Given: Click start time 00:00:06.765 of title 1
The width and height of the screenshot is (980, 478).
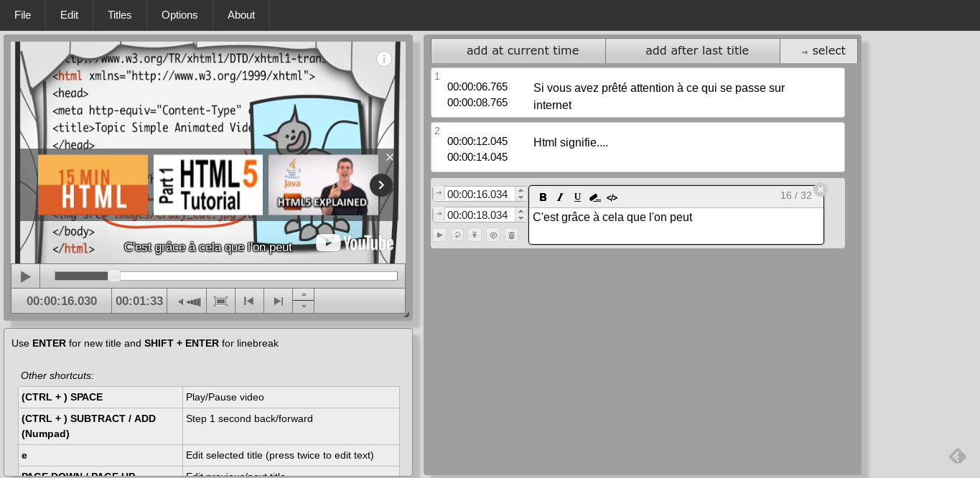Looking at the screenshot, I should [477, 87].
